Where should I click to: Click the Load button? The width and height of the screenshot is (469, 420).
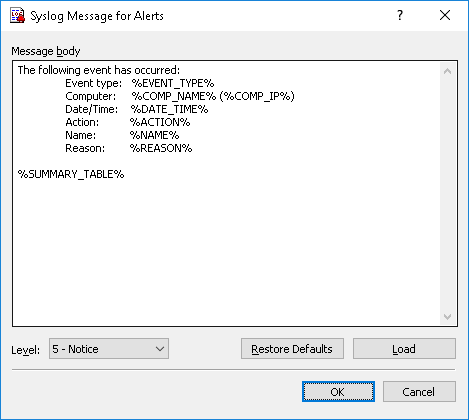click(x=404, y=349)
